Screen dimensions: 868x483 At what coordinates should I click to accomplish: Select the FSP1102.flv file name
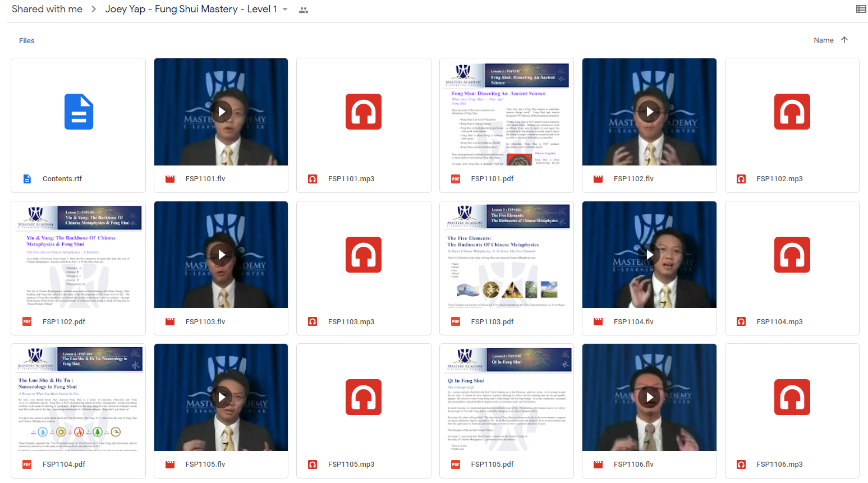[633, 179]
